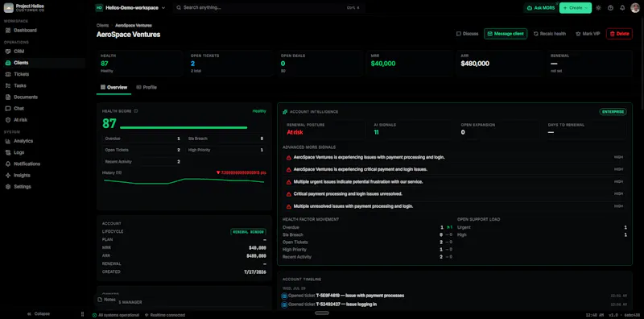Open the Analytics sidebar icon

click(x=8, y=141)
